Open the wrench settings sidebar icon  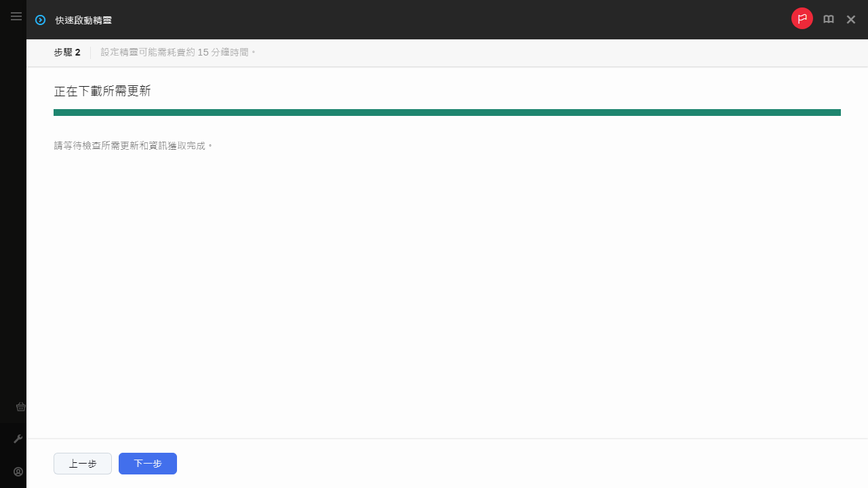coord(18,439)
